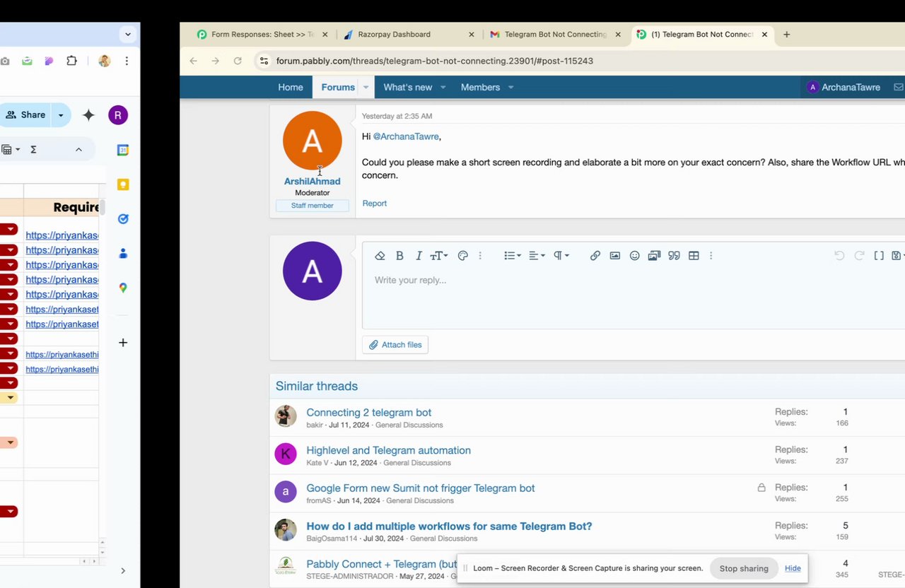Switch to Form Responses Sheet tab

click(x=262, y=34)
